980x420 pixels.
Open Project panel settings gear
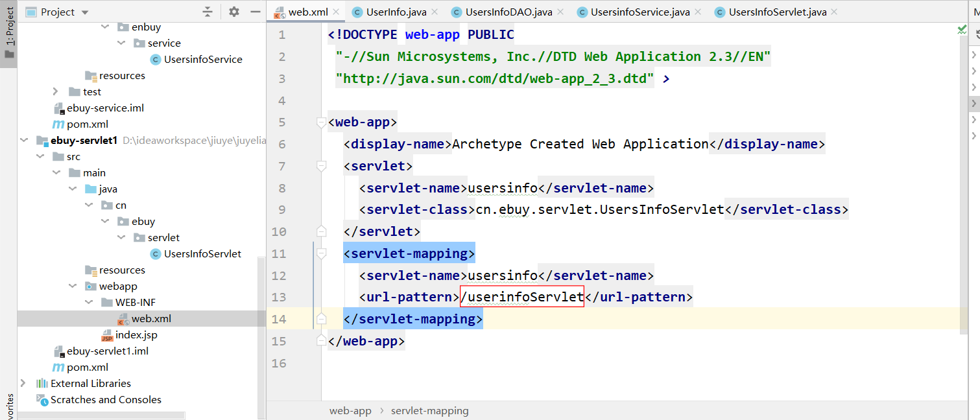234,12
